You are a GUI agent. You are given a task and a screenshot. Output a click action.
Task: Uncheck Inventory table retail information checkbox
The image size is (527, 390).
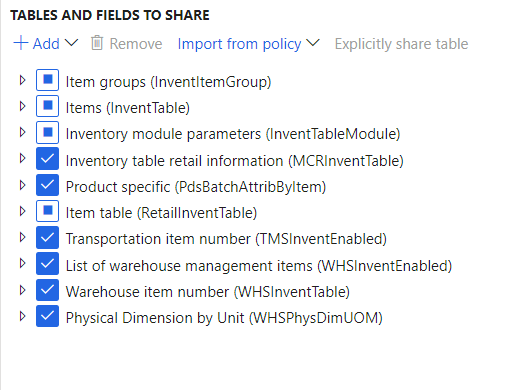pyautogui.click(x=47, y=158)
